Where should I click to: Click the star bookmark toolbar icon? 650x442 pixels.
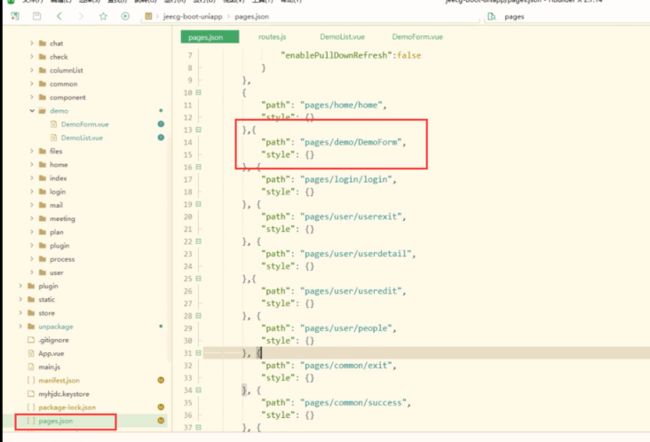103,16
